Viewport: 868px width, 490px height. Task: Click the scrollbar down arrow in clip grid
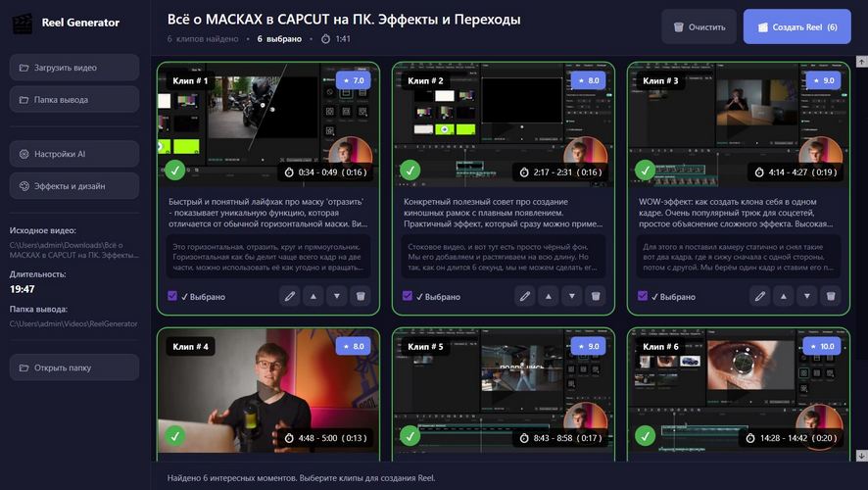pos(861,455)
